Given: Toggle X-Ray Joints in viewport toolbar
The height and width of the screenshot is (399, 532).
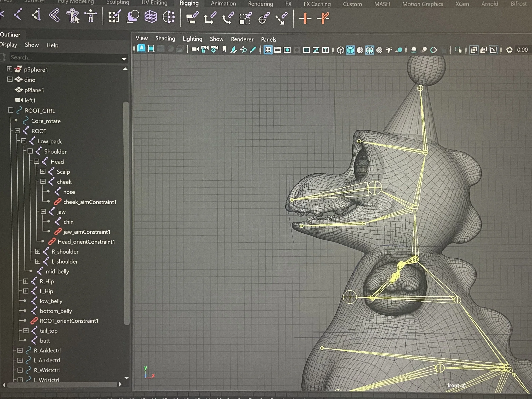Looking at the screenshot, I should pyautogui.click(x=493, y=50).
